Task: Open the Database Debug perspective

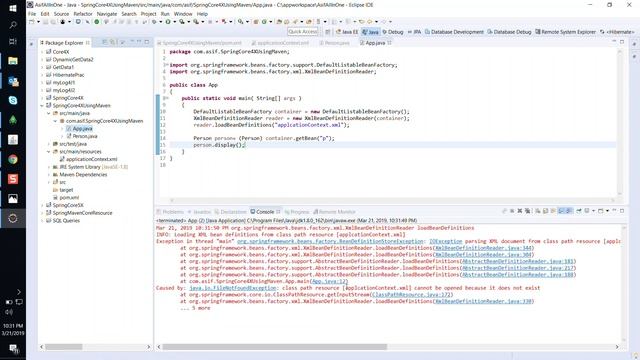Action: [x=509, y=32]
